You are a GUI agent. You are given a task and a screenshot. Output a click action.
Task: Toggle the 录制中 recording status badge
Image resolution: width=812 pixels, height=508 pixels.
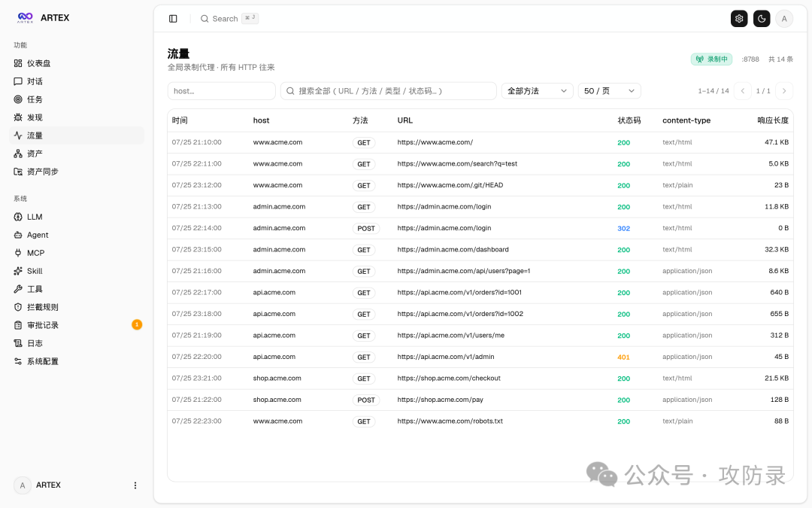[x=711, y=59]
